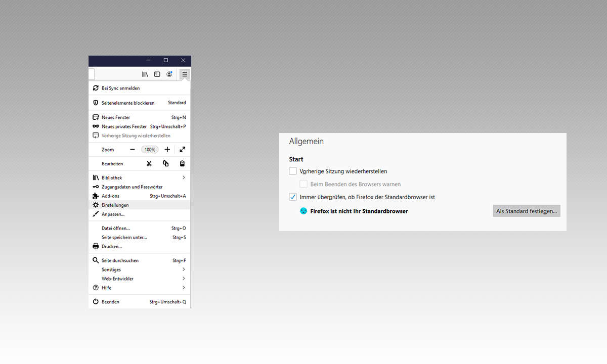Reset zoom via the 100% button
Screen dimensions: 607x364
click(x=150, y=150)
